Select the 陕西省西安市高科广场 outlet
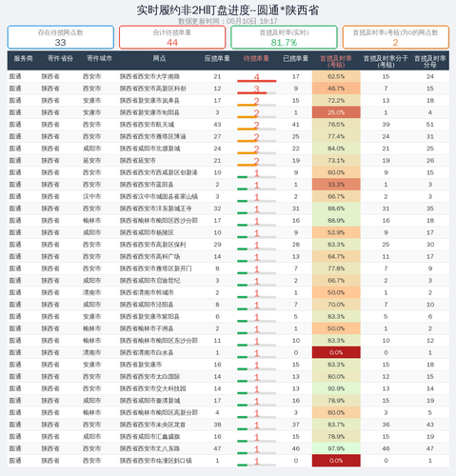456x476 pixels. (149, 256)
